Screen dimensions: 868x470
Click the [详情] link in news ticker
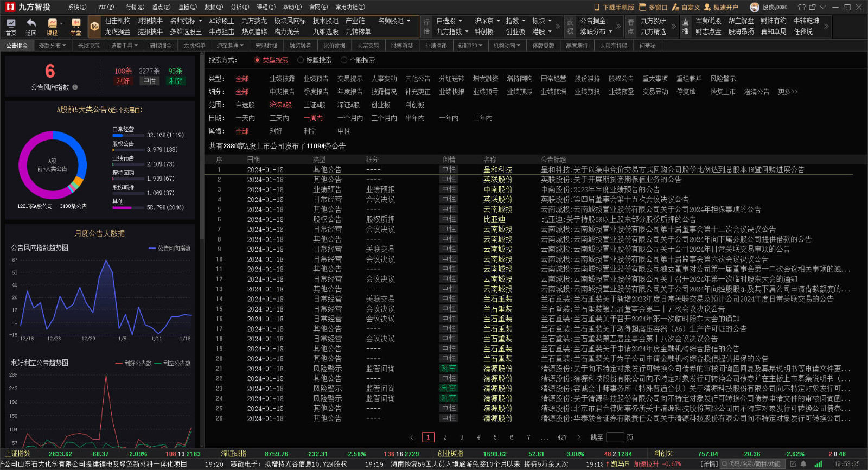click(709, 464)
